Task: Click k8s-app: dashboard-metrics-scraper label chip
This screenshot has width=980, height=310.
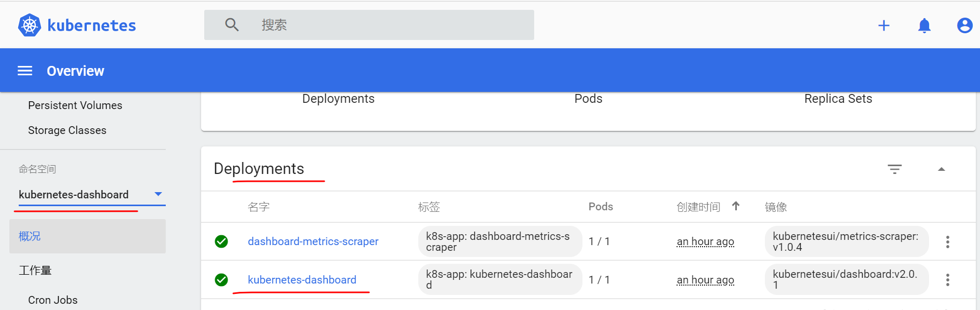Action: (500, 241)
